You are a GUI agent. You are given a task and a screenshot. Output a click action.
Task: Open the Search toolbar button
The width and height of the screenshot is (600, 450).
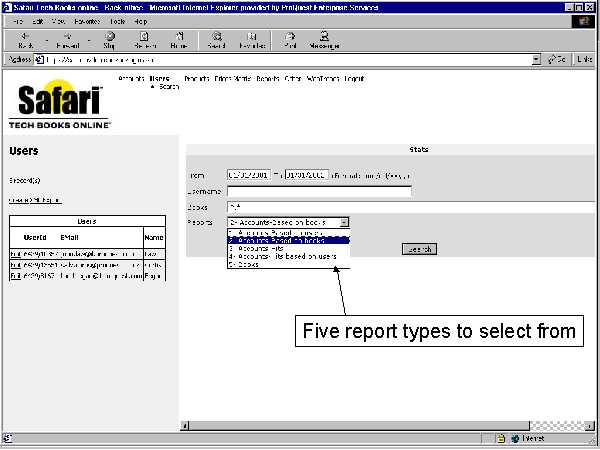217,41
